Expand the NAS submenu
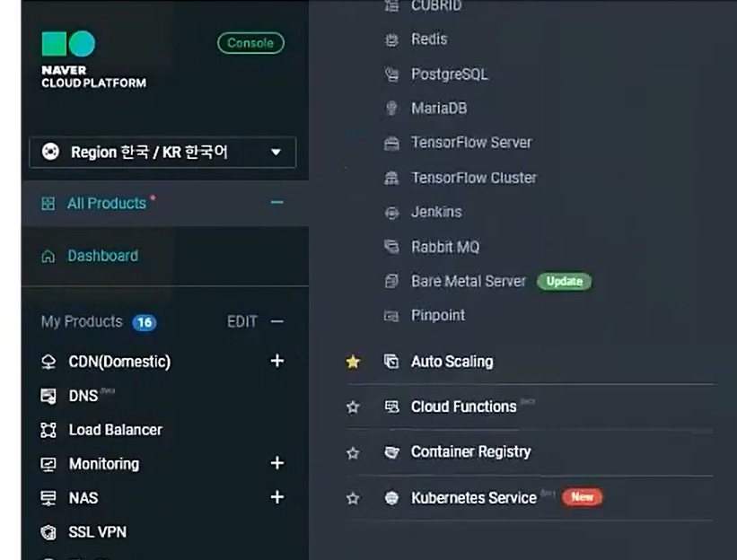 [277, 497]
